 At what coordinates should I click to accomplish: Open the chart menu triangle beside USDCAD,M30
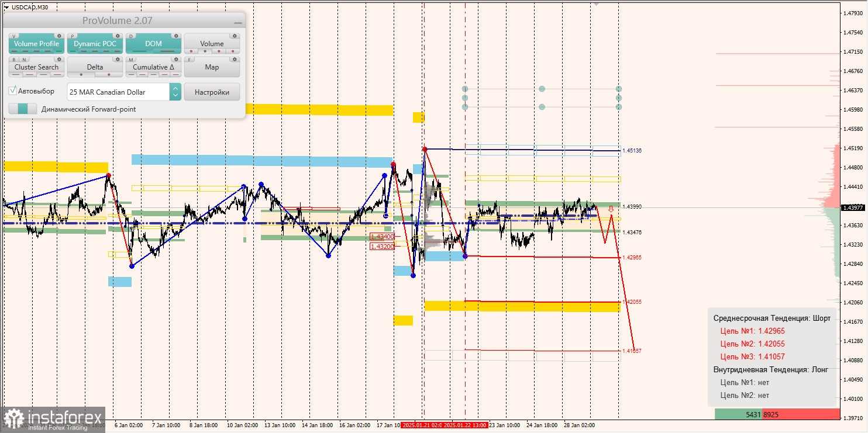6,7
